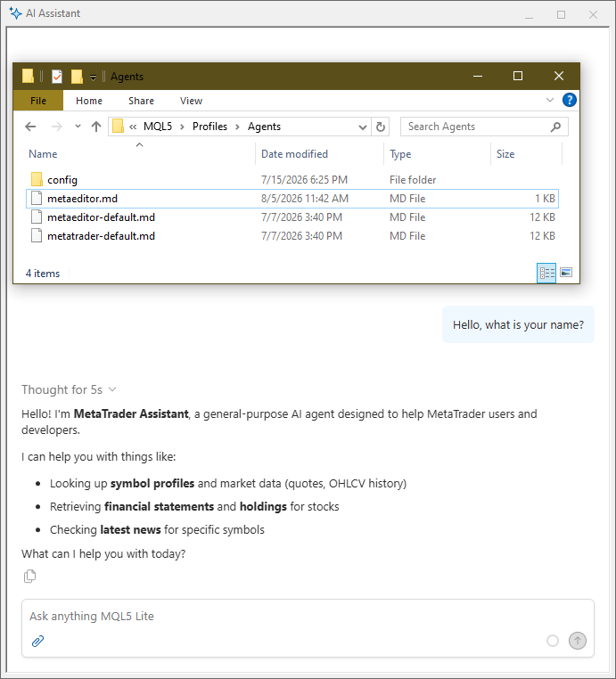Image resolution: width=616 pixels, height=679 pixels.
Task: Open address bar history dropdown
Action: click(363, 127)
